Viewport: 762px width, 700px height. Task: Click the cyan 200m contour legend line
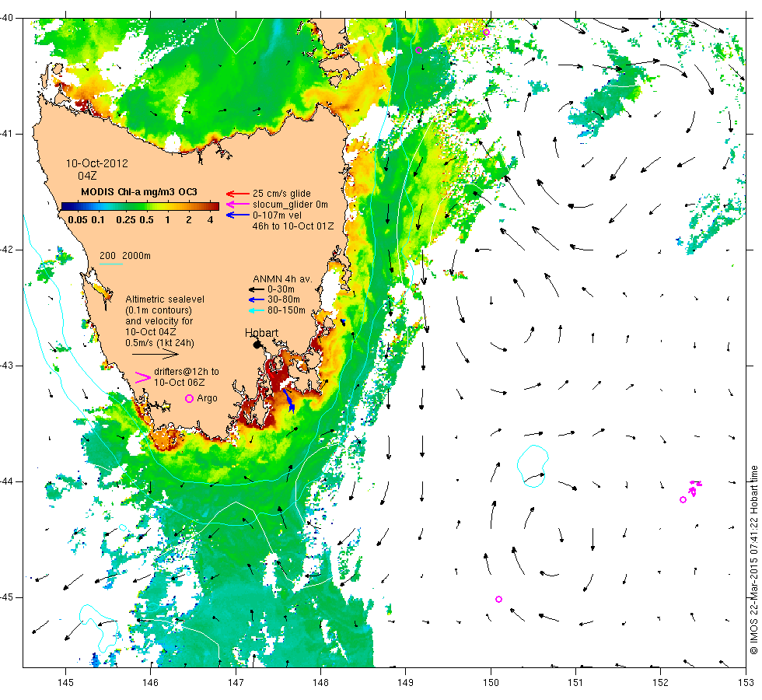110,264
